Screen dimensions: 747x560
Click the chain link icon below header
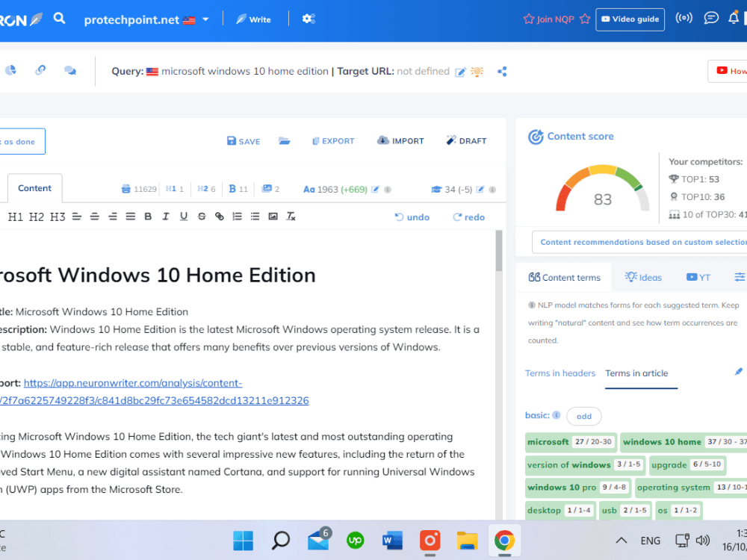(x=40, y=70)
